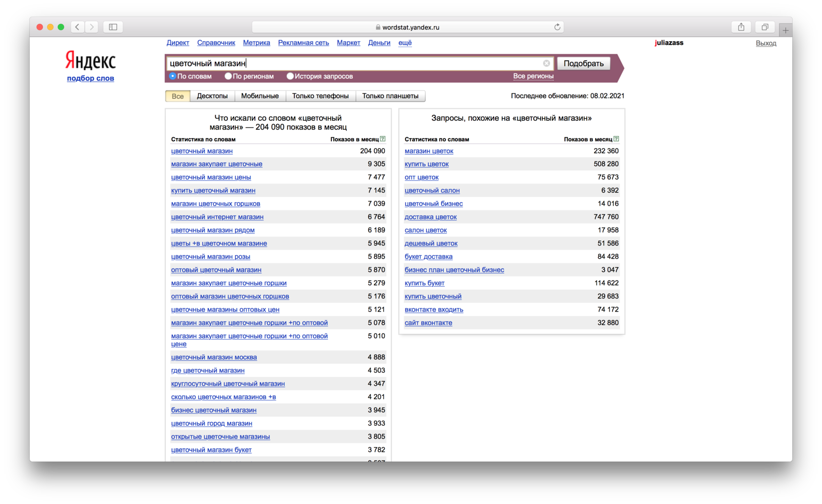The height and width of the screenshot is (504, 822).
Task: Open similar query купить цветок
Action: (427, 164)
